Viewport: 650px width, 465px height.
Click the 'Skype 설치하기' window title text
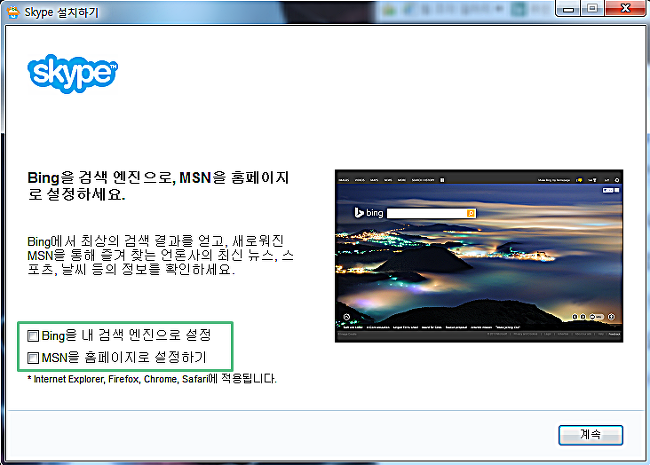(61, 12)
